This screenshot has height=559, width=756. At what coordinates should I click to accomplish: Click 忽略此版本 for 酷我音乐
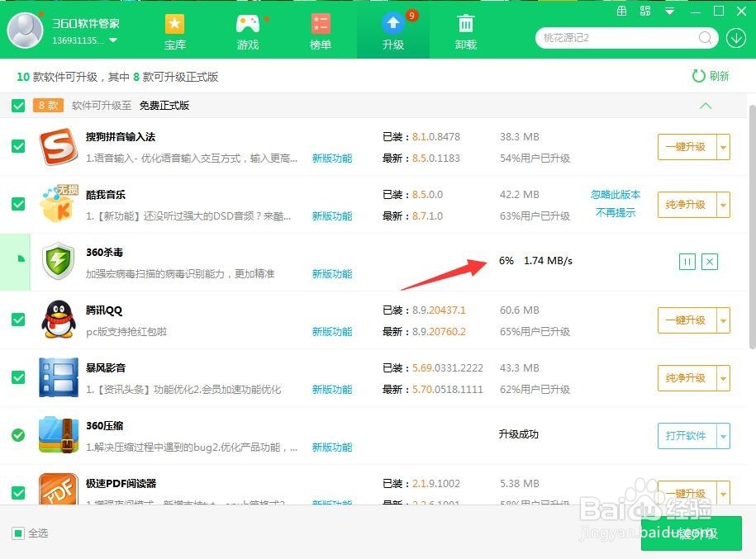coord(616,195)
